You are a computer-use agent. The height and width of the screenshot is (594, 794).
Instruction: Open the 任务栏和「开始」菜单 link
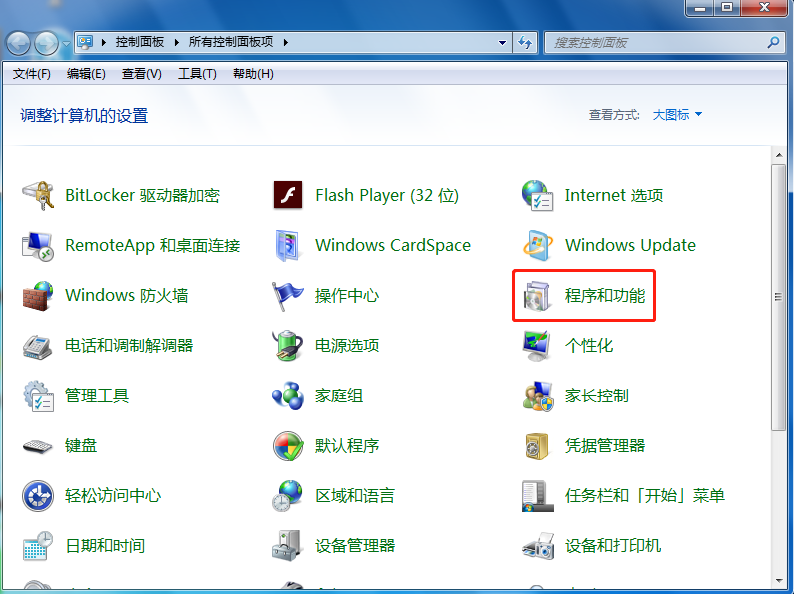pyautogui.click(x=644, y=496)
